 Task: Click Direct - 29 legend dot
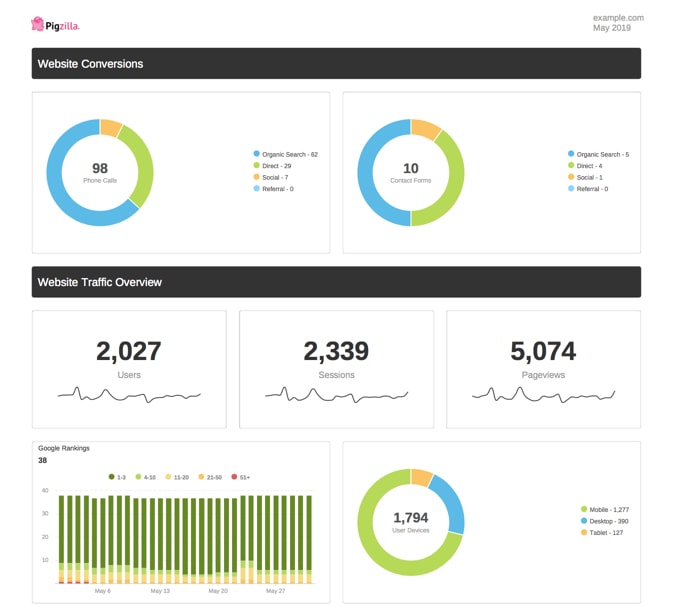[257, 166]
